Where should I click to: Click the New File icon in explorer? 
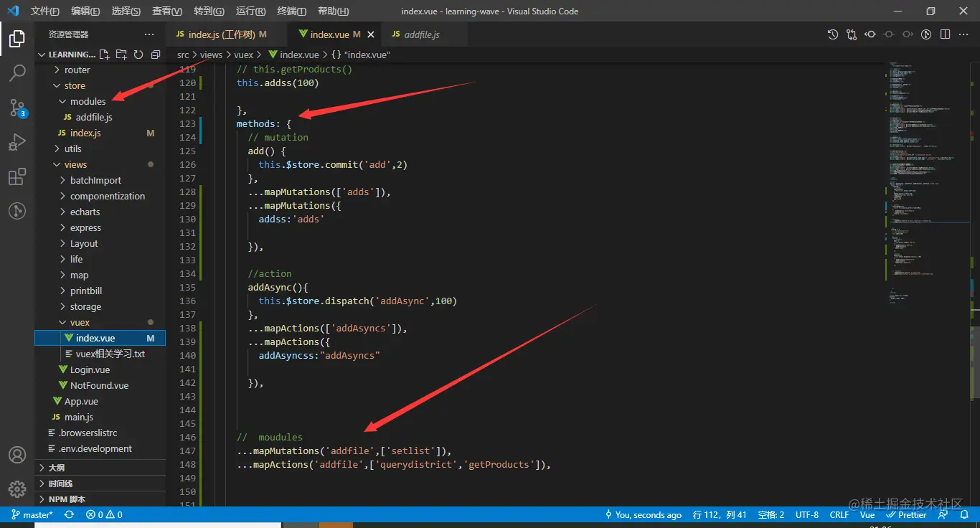tap(105, 55)
